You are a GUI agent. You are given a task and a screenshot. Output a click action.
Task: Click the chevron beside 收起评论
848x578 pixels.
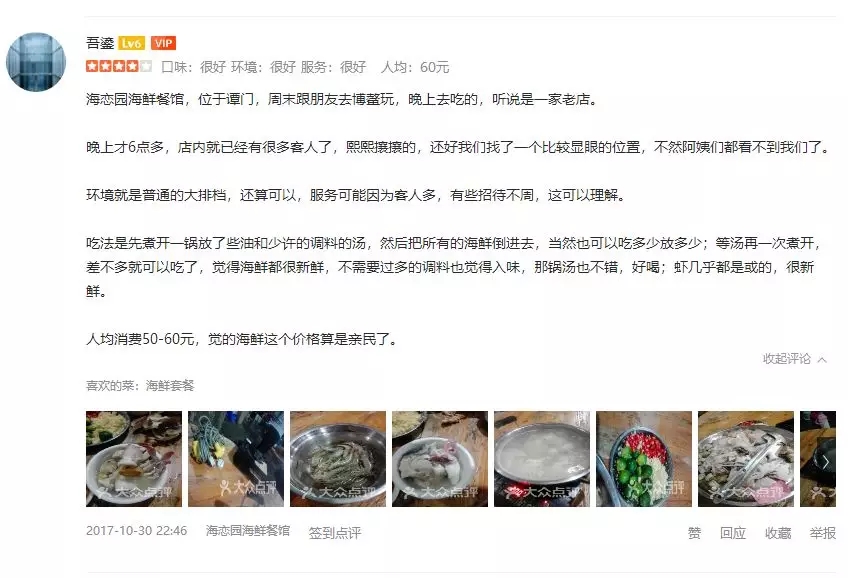823,360
